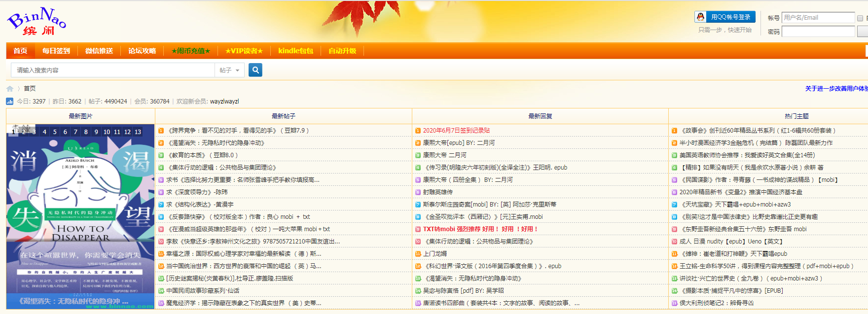Select slideshow page number 4

(44, 132)
